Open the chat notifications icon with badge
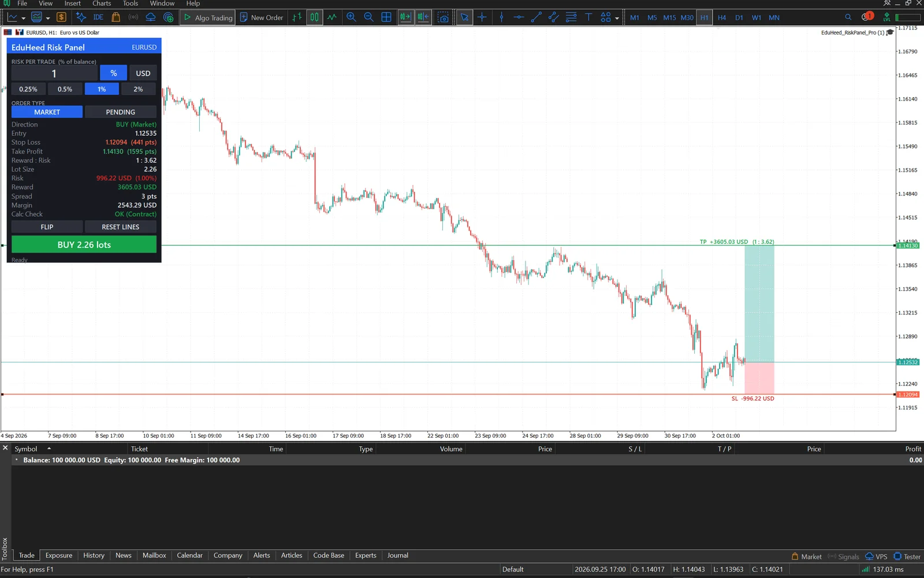Screen dimensions: 924x578 pyautogui.click(x=867, y=17)
